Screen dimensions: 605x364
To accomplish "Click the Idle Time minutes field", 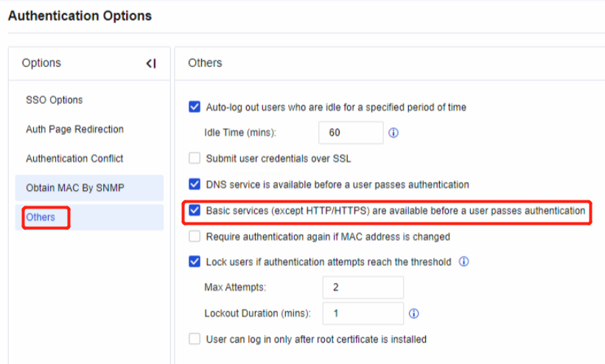I will click(x=351, y=133).
